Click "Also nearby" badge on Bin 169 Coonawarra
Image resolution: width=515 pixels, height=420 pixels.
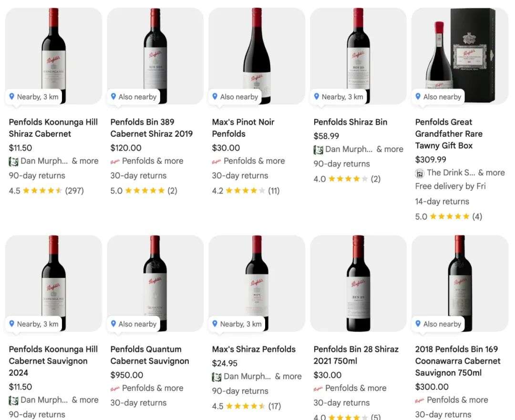(x=438, y=324)
